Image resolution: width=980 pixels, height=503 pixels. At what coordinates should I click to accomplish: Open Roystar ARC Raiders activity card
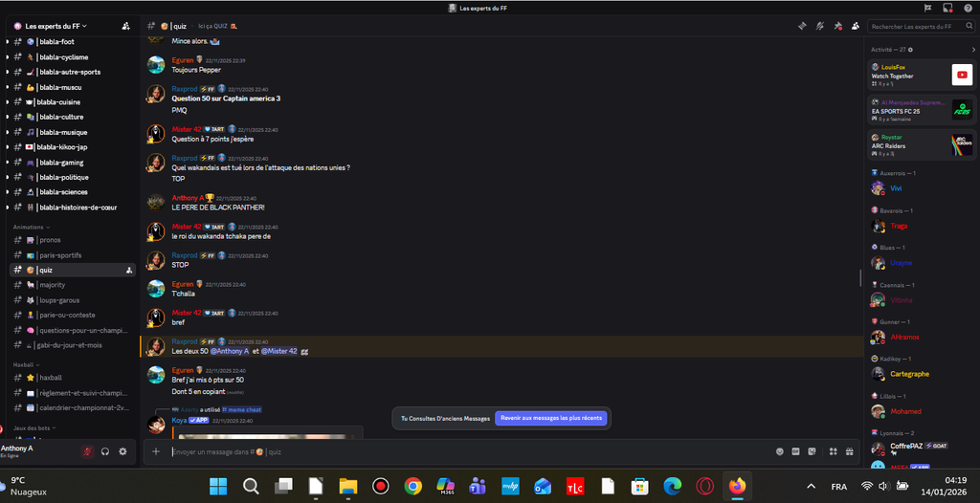(x=922, y=144)
